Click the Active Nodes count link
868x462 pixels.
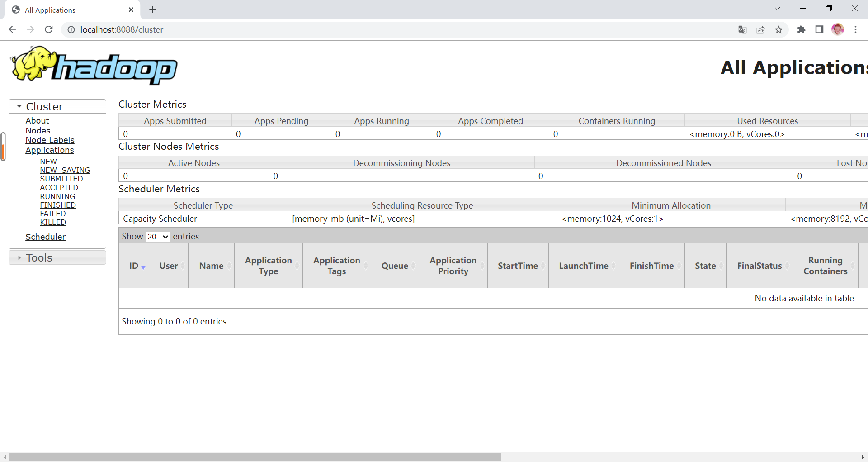point(126,176)
